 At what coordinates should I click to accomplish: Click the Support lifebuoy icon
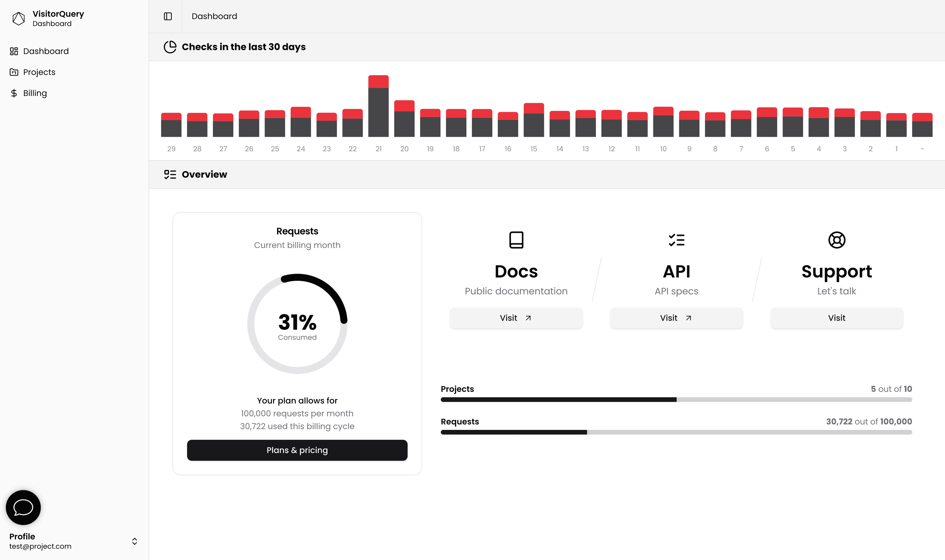[837, 240]
